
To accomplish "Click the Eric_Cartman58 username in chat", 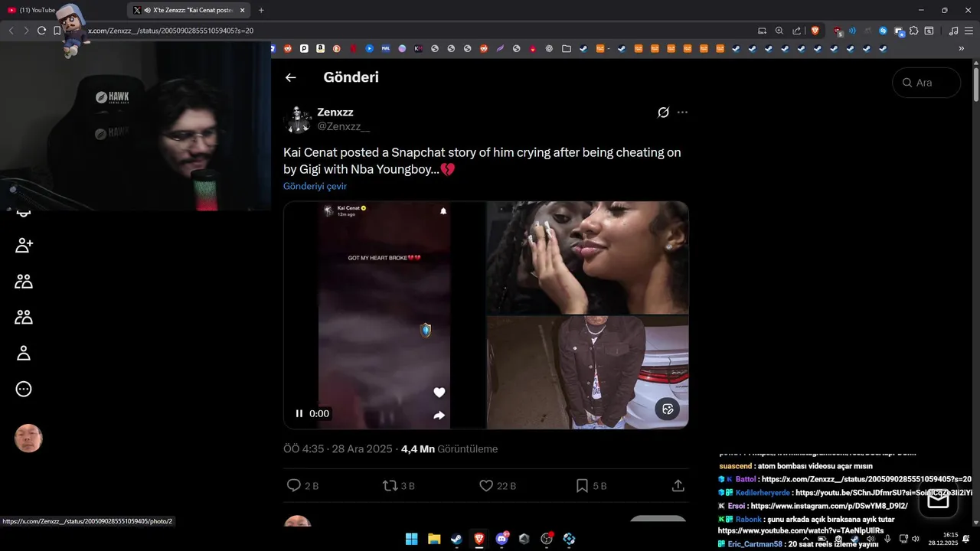I will point(755,544).
